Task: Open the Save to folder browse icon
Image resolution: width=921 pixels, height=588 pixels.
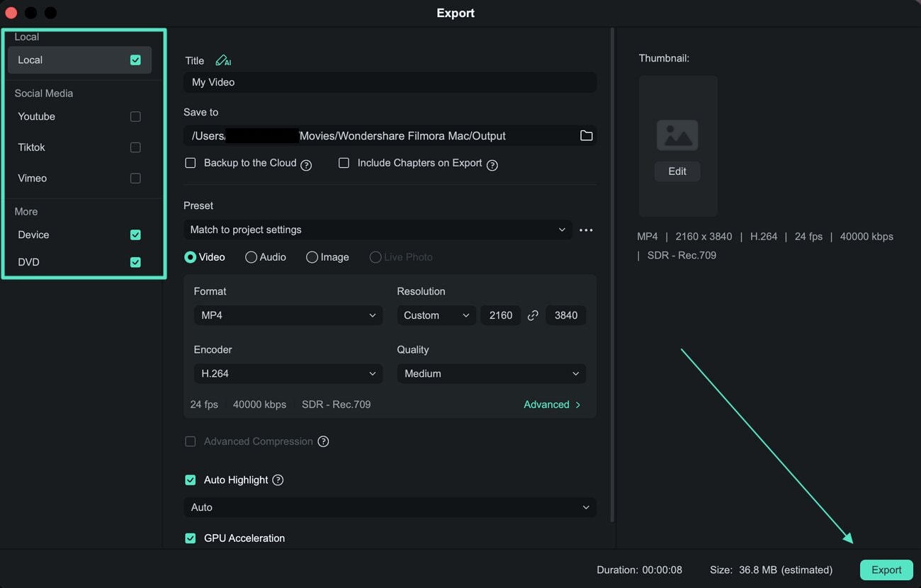Action: coord(586,135)
